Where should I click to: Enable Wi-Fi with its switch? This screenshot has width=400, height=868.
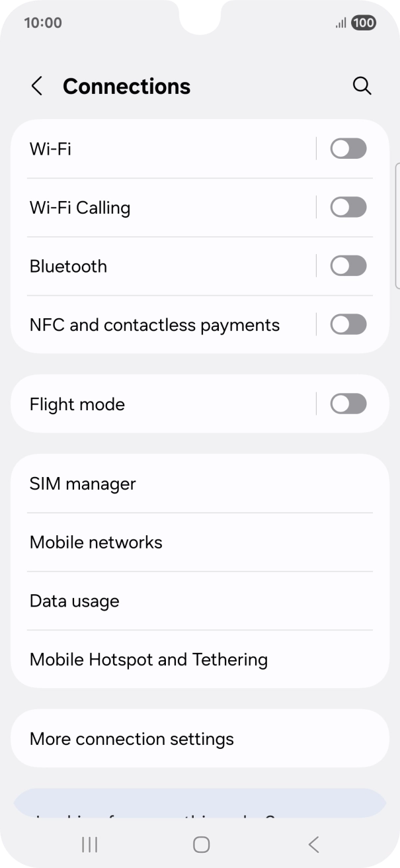348,148
